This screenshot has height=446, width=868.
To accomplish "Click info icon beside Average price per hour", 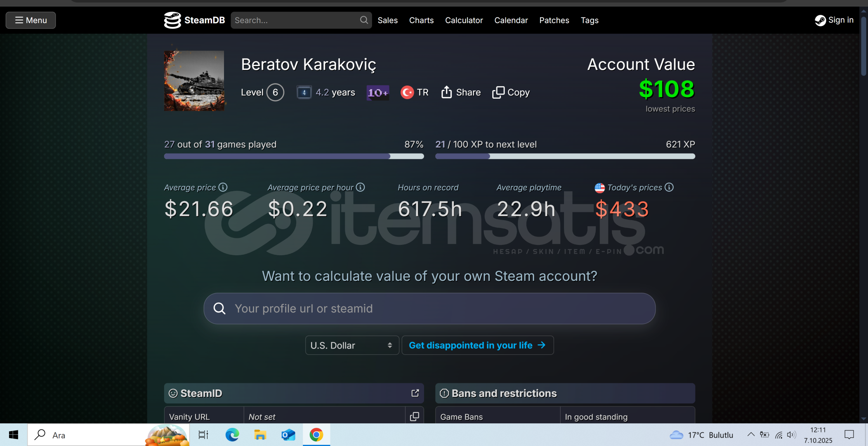I will (x=361, y=187).
